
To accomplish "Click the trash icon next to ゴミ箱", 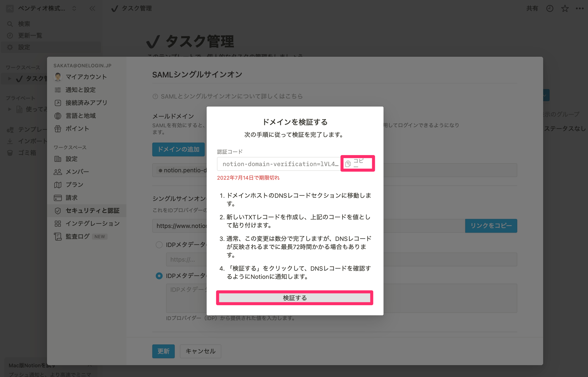I will [10, 153].
